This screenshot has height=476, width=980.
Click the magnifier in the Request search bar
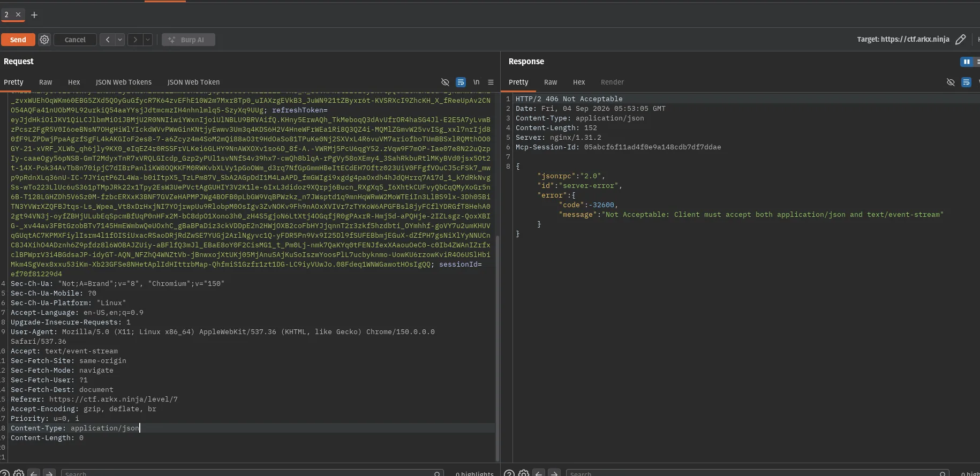[438, 474]
